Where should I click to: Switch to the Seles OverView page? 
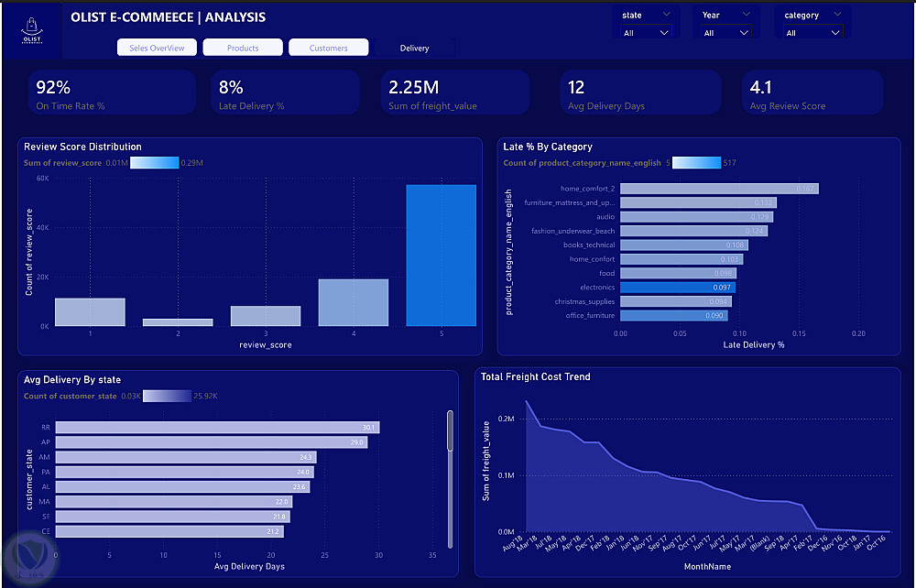tap(157, 48)
